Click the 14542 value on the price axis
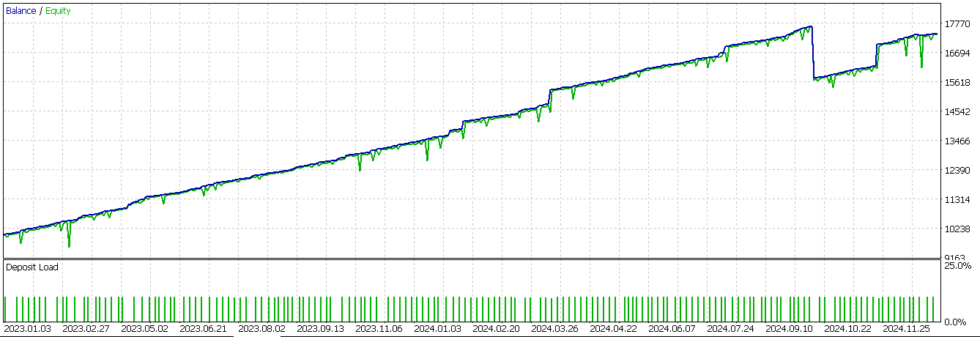Viewport: 980px width, 337px height. 957,112
